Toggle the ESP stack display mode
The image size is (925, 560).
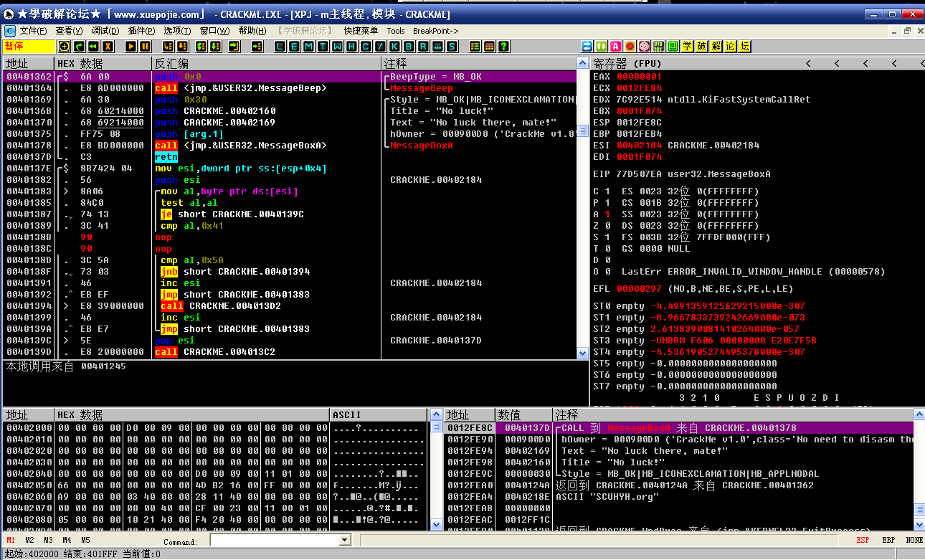[864, 540]
